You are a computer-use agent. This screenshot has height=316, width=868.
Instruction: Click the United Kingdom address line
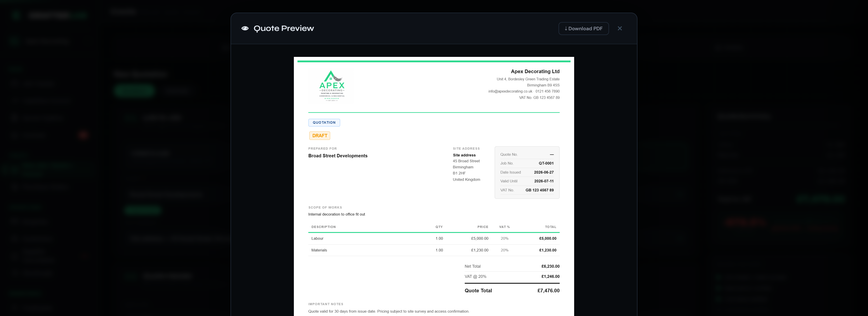pyautogui.click(x=466, y=180)
